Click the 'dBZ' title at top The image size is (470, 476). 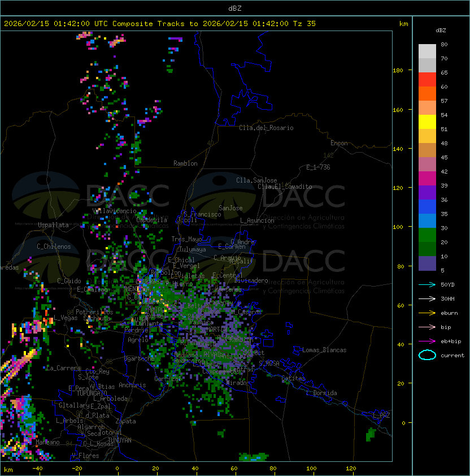(235, 8)
